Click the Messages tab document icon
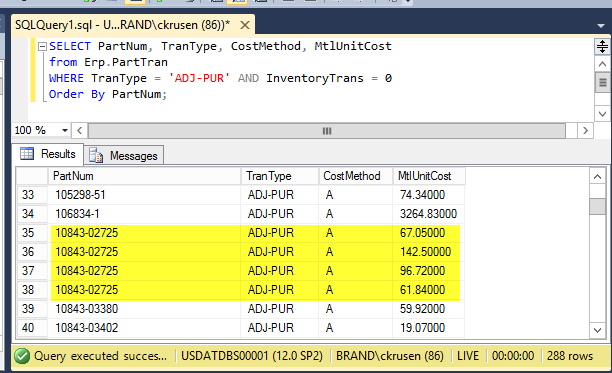The image size is (612, 373). click(x=96, y=155)
